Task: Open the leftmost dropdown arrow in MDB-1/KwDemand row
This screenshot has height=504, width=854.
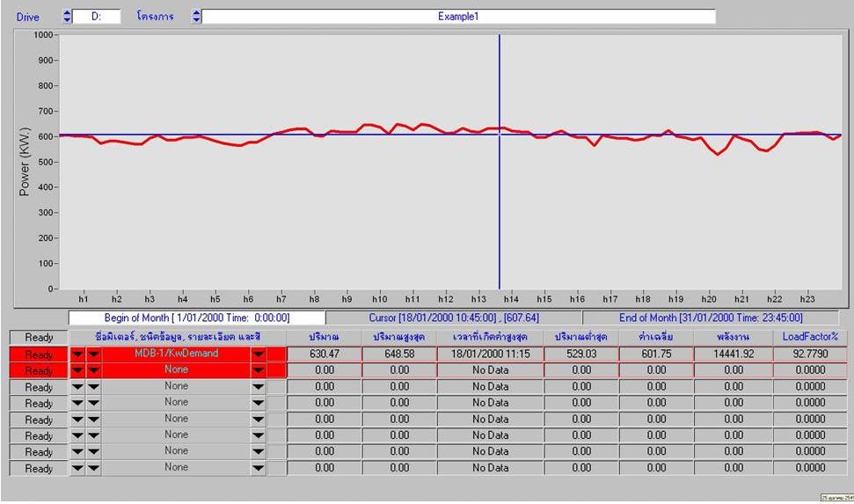Action: tap(78, 354)
